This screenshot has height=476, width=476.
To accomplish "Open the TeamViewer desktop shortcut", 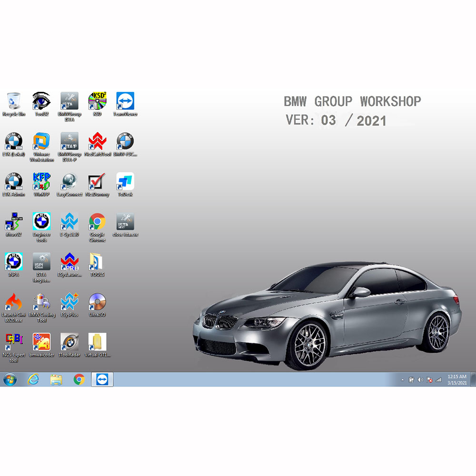I will point(125,104).
